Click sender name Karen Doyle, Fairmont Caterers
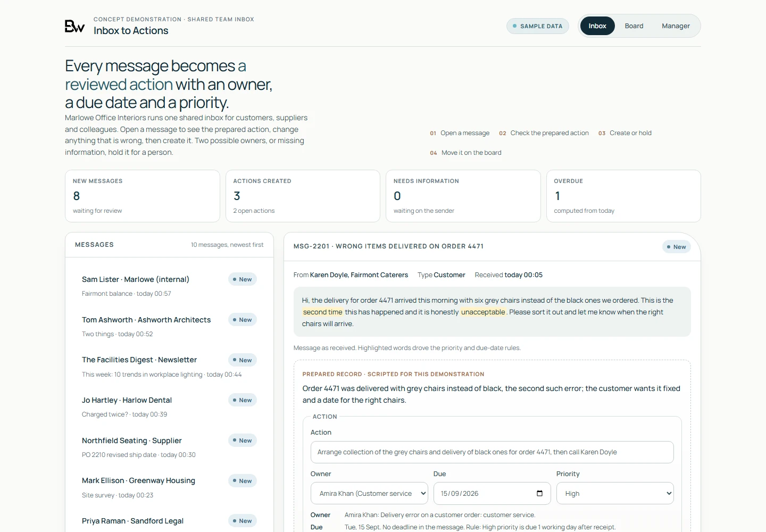 359,275
